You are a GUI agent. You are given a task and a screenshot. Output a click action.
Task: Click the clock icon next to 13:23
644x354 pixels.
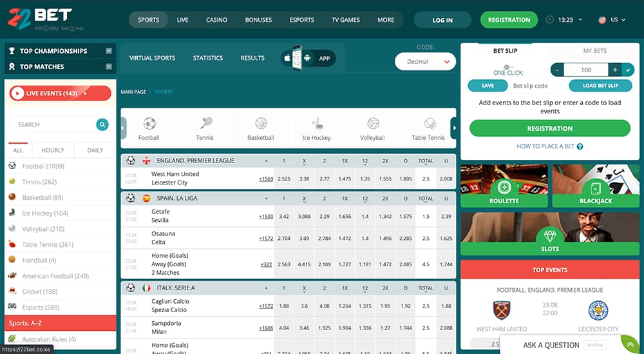(549, 19)
